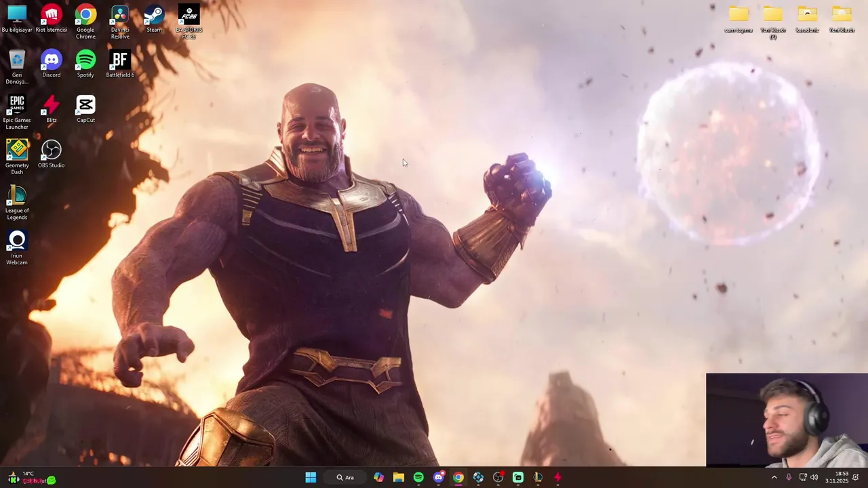Image resolution: width=868 pixels, height=488 pixels.
Task: Select the CapCut desktop shortcut
Action: pyautogui.click(x=85, y=109)
